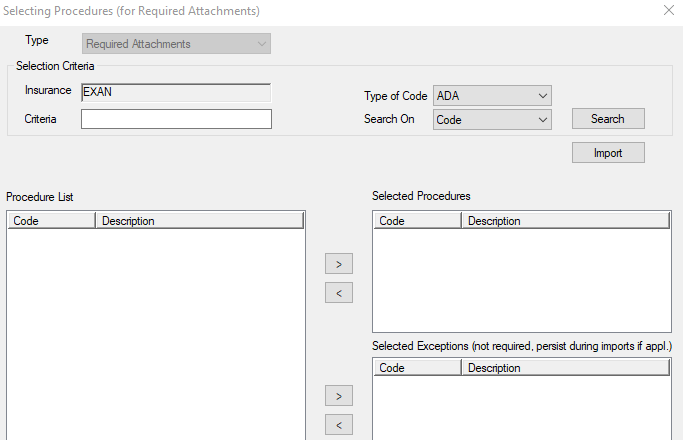
Task: Remove from Selected Exceptions using left arrow
Action: pyautogui.click(x=339, y=426)
